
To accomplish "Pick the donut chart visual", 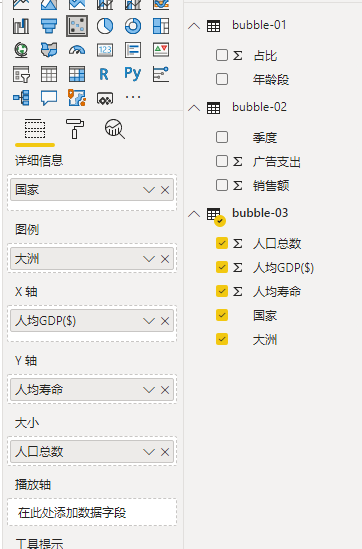I will tap(133, 26).
